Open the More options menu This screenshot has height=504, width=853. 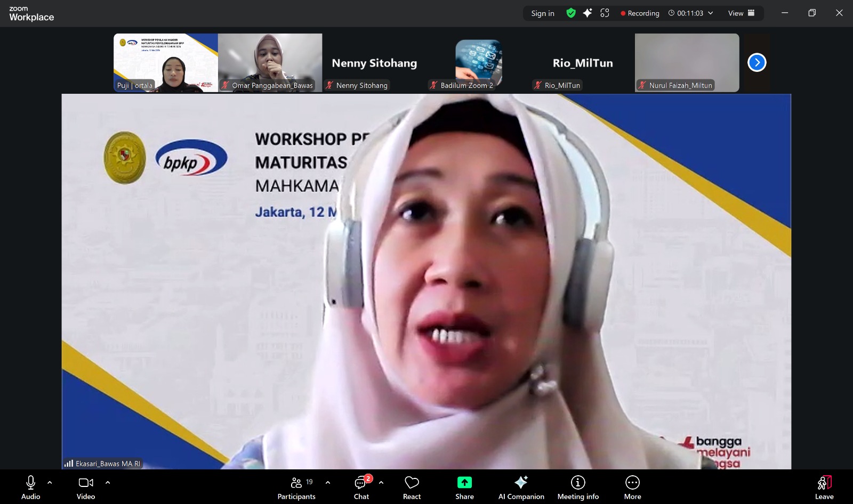tap(632, 487)
